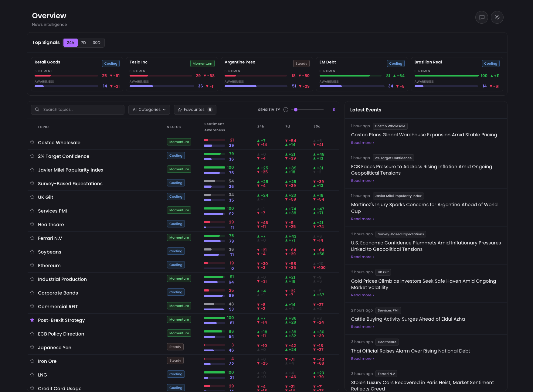Screen dimensions: 533x392
Task: Switch Top Signals to 30D
Action: (x=97, y=43)
